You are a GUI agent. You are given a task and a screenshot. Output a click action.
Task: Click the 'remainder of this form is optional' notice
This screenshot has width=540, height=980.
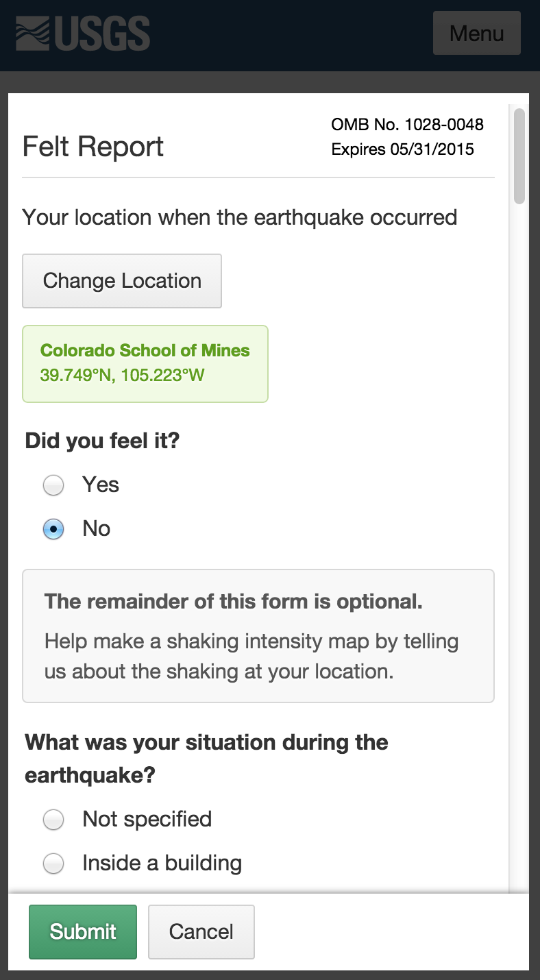tap(233, 602)
